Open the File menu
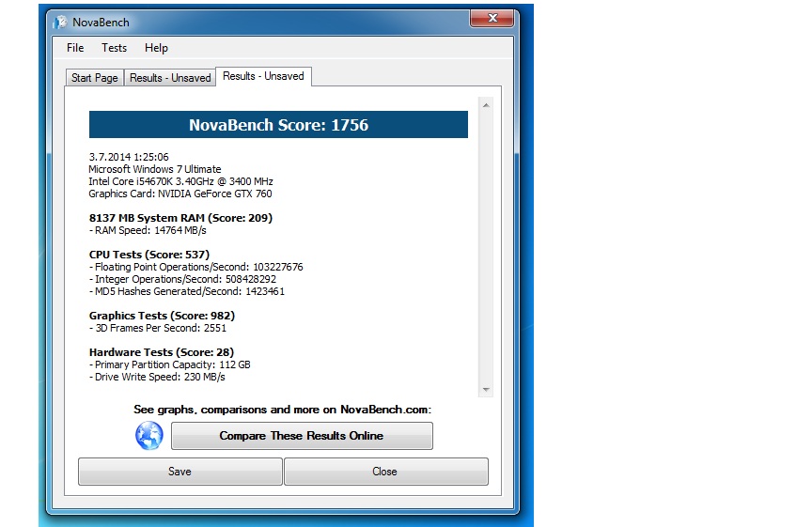Screen dimensions: 812x527 point(75,48)
